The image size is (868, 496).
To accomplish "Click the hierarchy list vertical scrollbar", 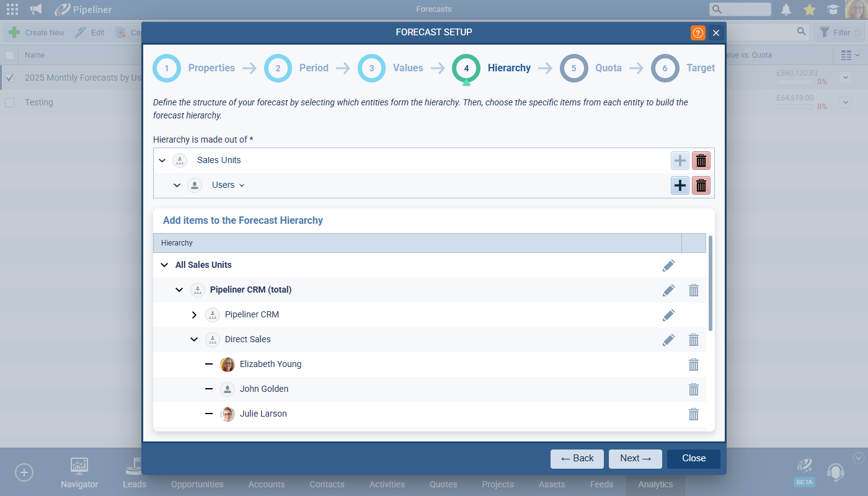I will tap(711, 283).
